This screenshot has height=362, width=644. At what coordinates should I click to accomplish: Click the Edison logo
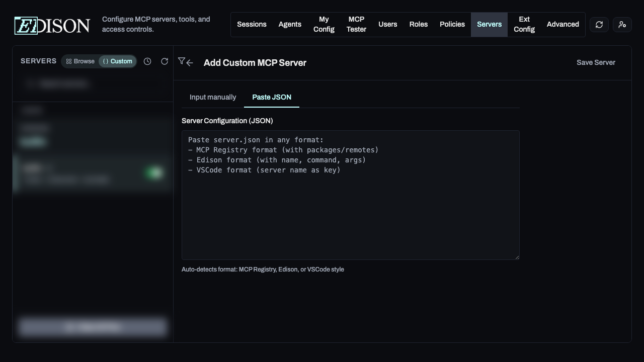click(51, 25)
